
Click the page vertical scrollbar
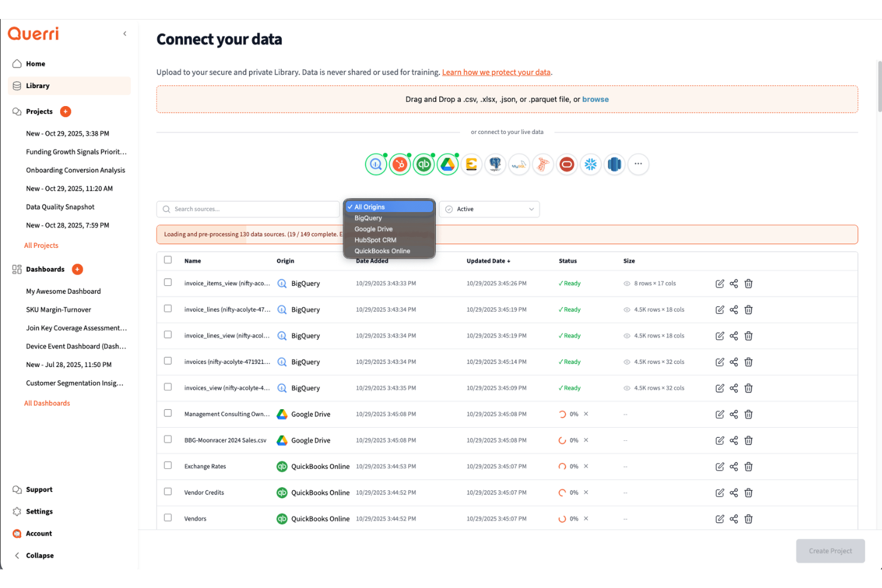[879, 86]
